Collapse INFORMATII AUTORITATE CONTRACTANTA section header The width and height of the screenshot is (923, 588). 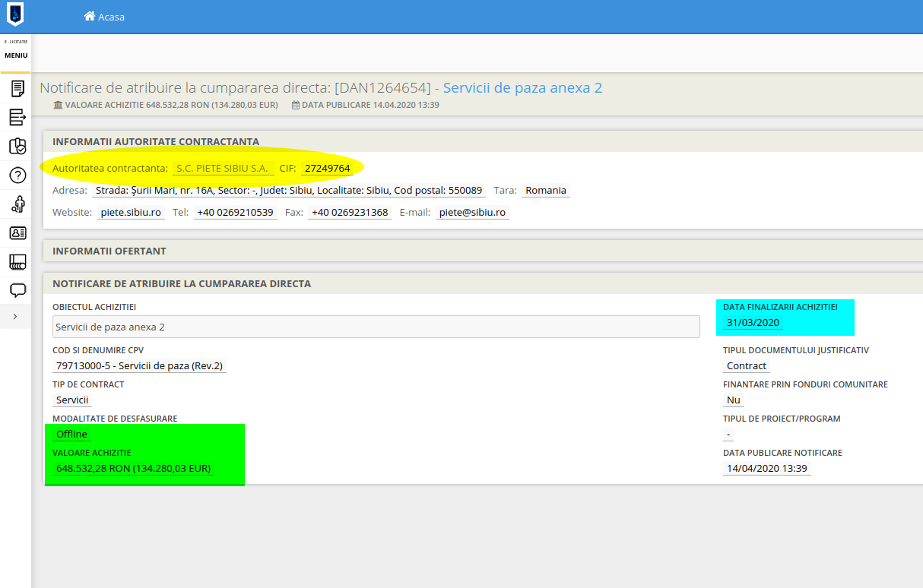[483, 141]
